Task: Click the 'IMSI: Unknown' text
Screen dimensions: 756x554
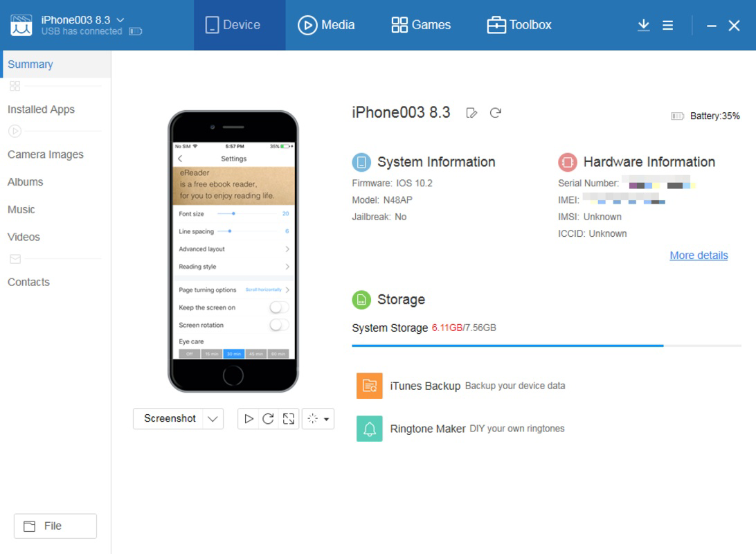Action: 590,217
